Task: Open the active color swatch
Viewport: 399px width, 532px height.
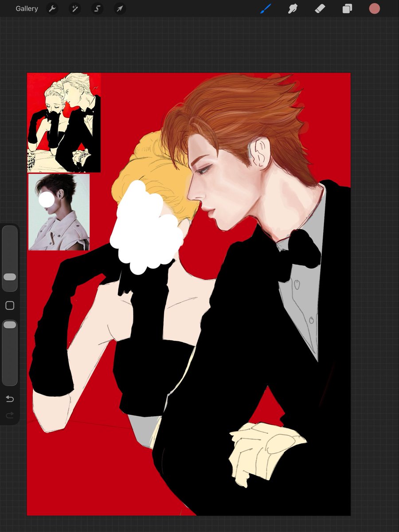Action: click(375, 8)
